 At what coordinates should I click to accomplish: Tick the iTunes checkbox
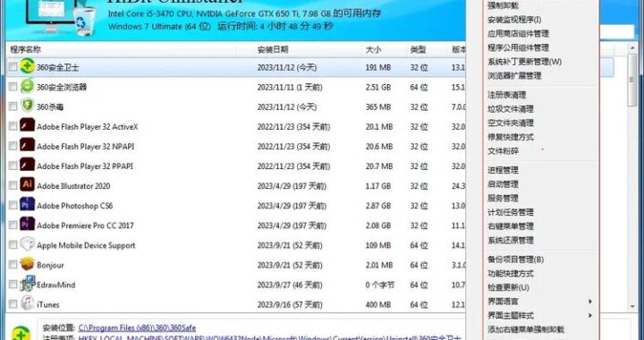click(13, 304)
